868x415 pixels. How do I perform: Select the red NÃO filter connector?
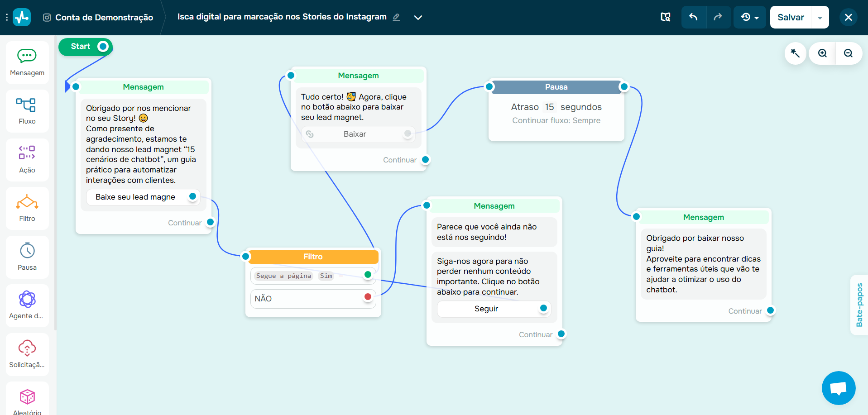368,297
